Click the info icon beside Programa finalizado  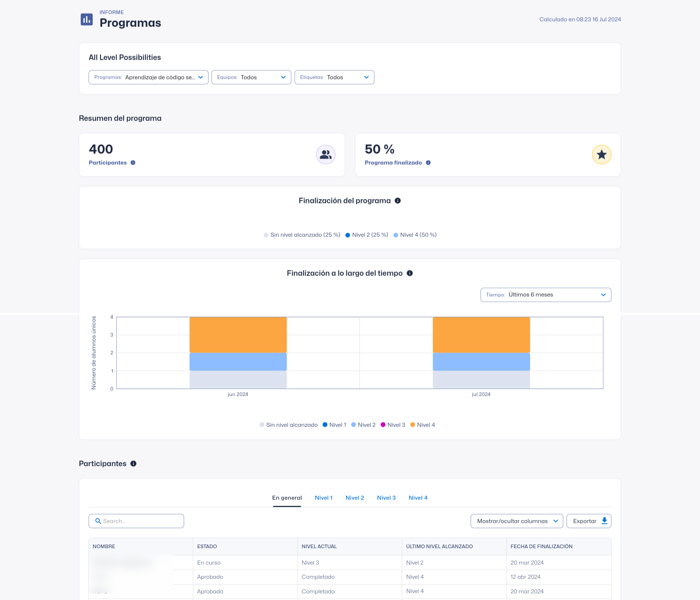click(x=428, y=163)
